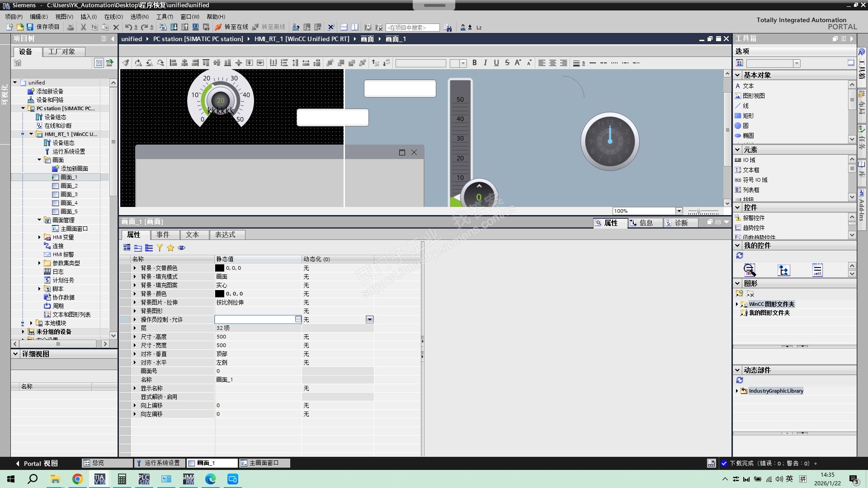Click the Portal 视图 button
This screenshot has width=868, height=488.
tap(37, 463)
